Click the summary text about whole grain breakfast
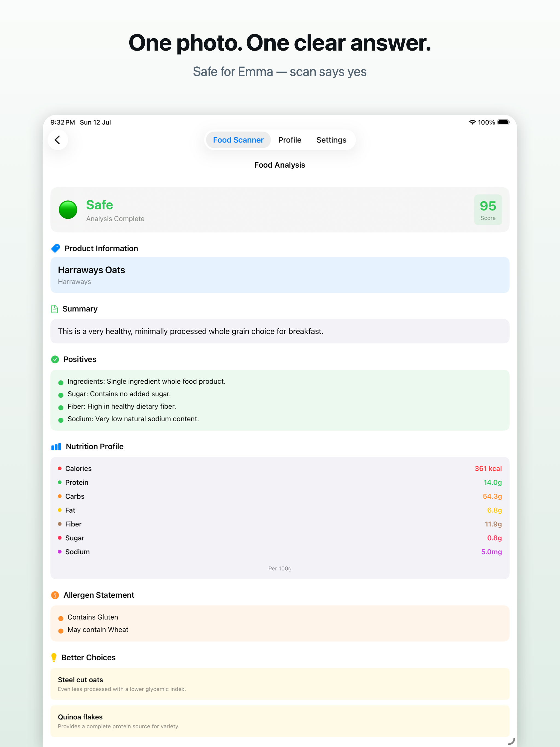 point(191,331)
